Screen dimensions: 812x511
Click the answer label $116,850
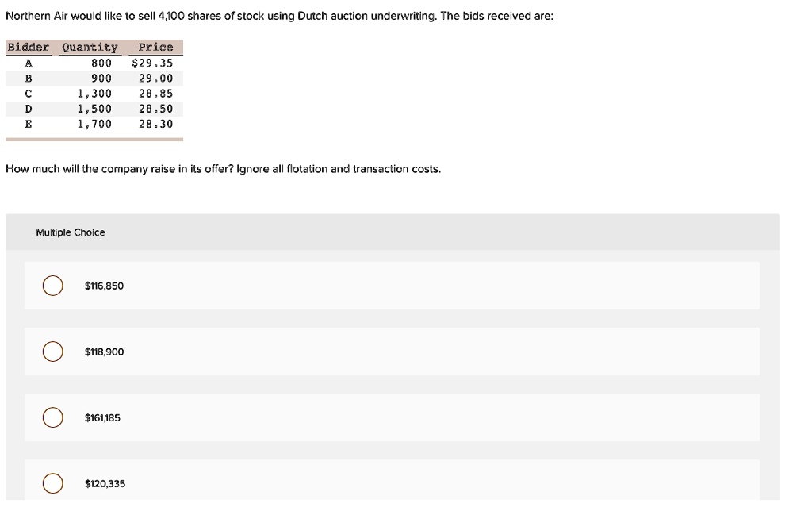[x=103, y=286]
